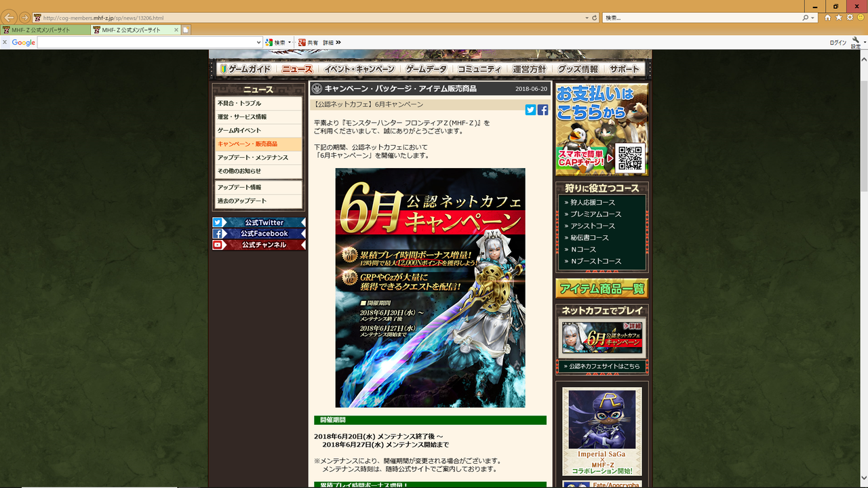Click the アイテム商品一覧 button
Screen dimensions: 868x488
point(602,289)
